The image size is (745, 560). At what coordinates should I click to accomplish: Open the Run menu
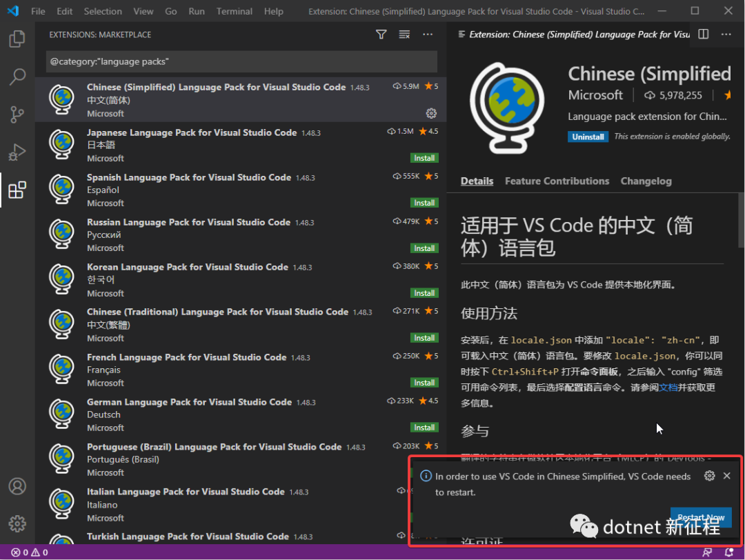(x=197, y=12)
